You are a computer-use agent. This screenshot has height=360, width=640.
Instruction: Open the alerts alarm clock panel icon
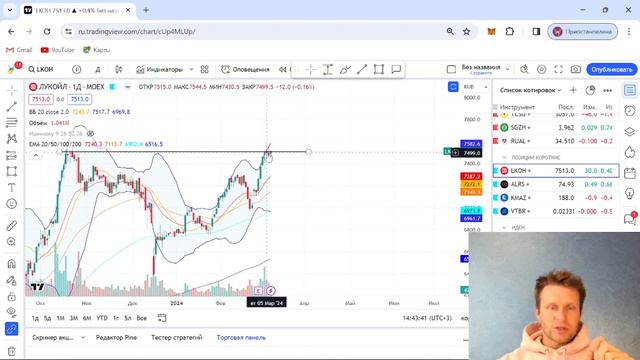[630, 111]
